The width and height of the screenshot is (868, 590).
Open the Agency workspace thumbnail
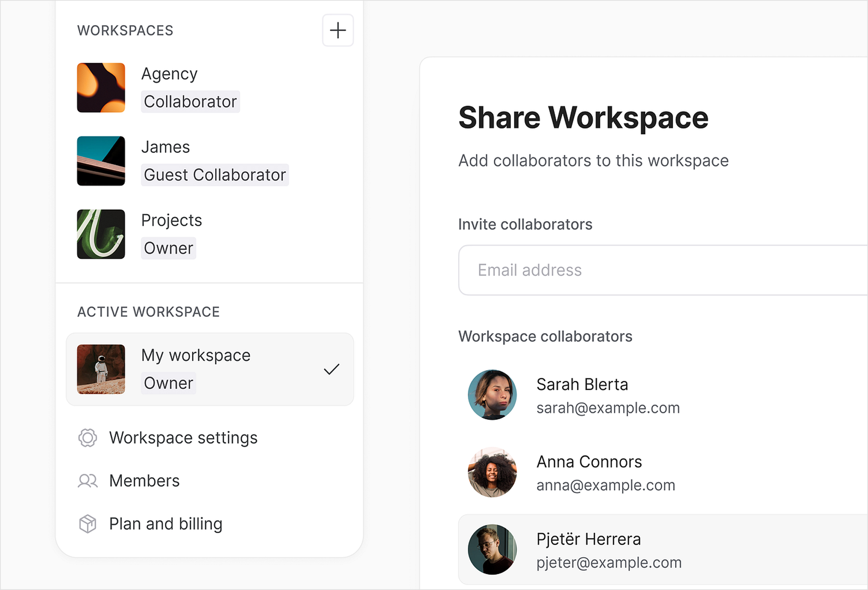(x=101, y=88)
